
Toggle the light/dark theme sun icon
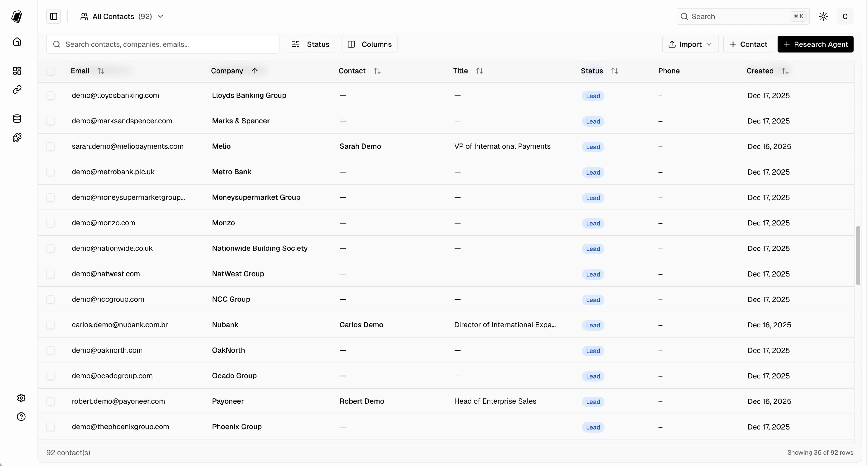pyautogui.click(x=823, y=16)
